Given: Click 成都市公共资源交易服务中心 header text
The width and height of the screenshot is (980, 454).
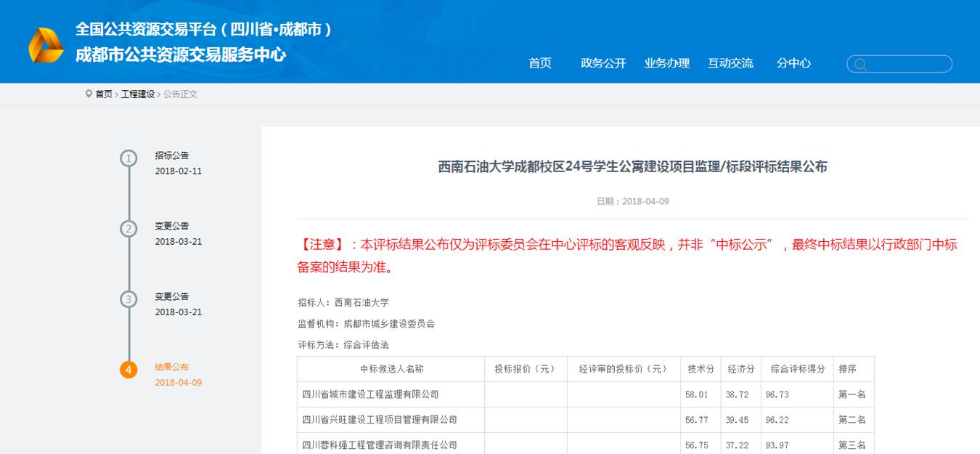Looking at the screenshot, I should coord(181,54).
